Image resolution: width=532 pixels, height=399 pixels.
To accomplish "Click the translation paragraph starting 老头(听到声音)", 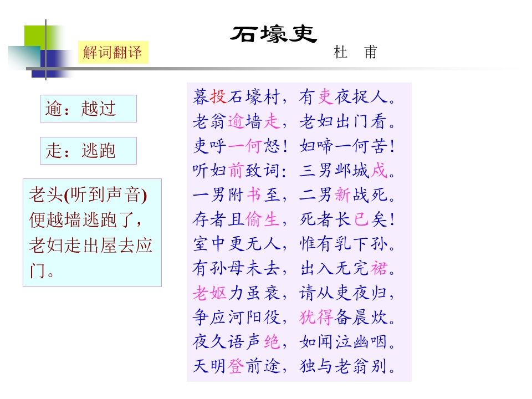I will [x=93, y=233].
